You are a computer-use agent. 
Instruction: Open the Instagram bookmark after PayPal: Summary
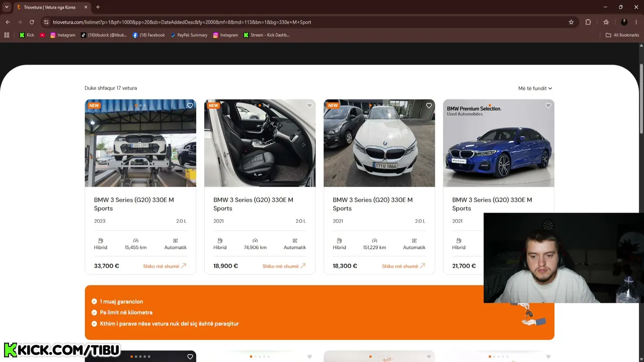point(225,35)
